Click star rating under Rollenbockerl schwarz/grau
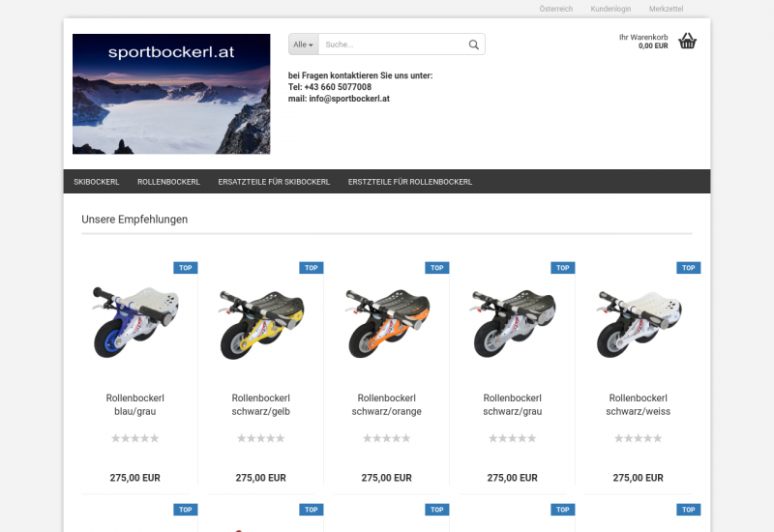The width and height of the screenshot is (774, 532). 512,438
